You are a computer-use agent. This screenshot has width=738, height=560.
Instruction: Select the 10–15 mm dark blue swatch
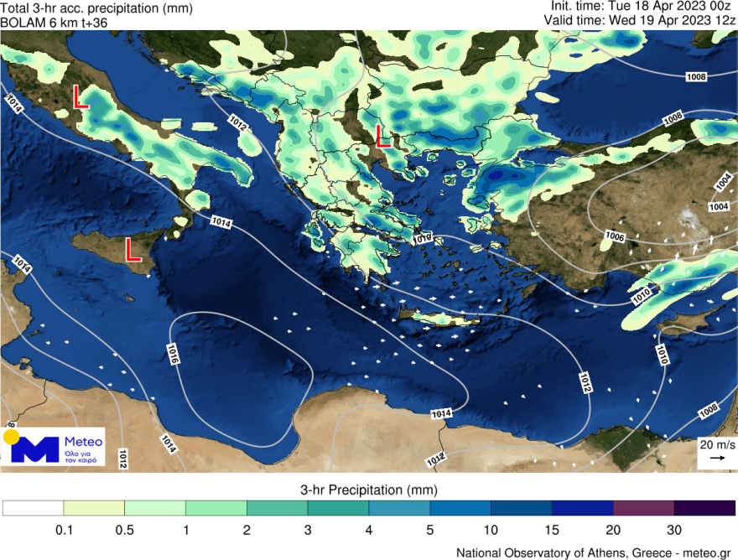coord(521,508)
